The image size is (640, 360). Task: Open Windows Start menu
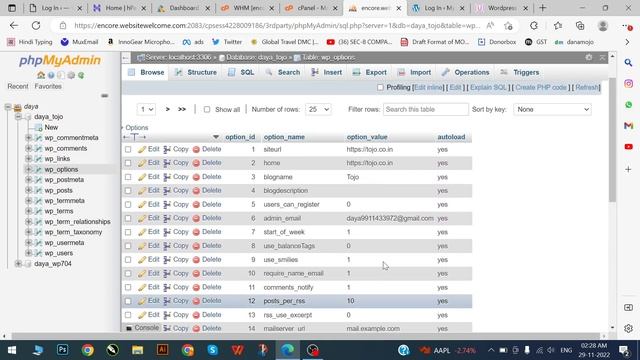click(12, 350)
